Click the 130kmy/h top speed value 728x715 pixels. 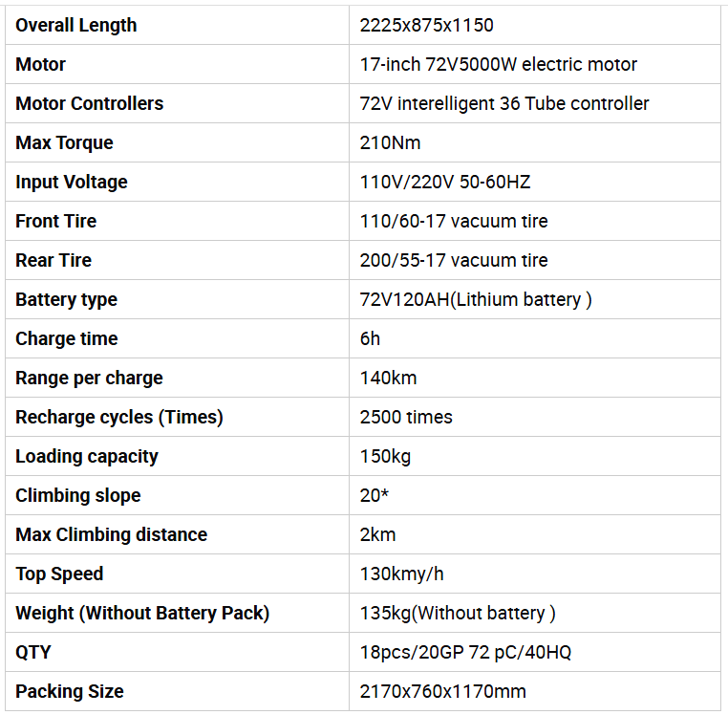click(401, 574)
